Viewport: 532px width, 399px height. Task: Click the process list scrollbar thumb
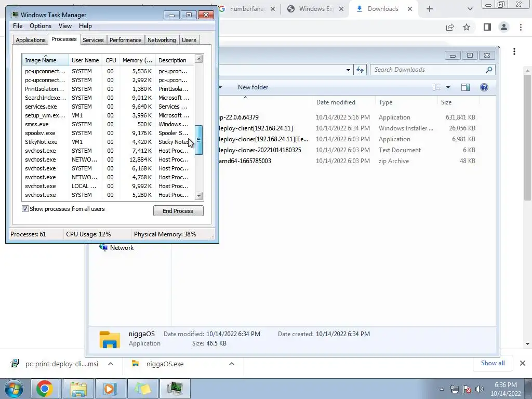[199, 140]
